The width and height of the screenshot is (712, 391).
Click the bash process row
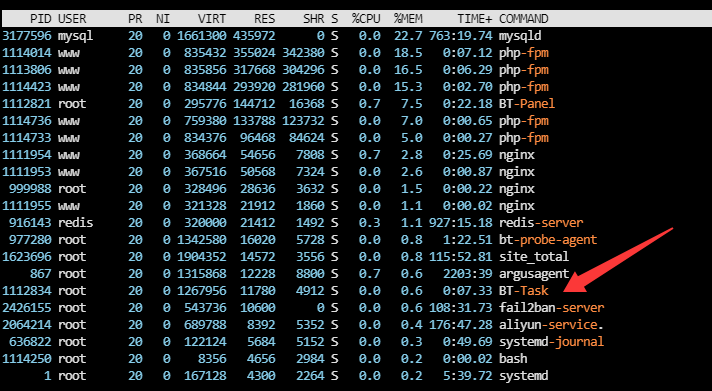[356, 359]
